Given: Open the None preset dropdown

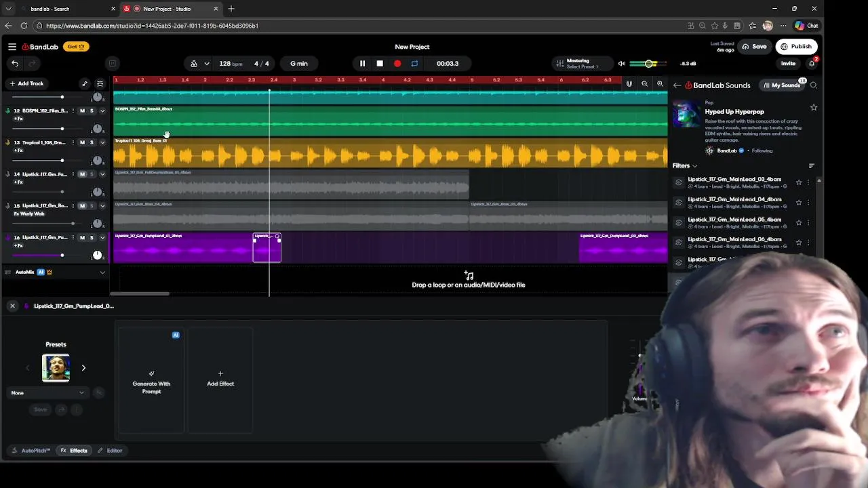Looking at the screenshot, I should (47, 392).
